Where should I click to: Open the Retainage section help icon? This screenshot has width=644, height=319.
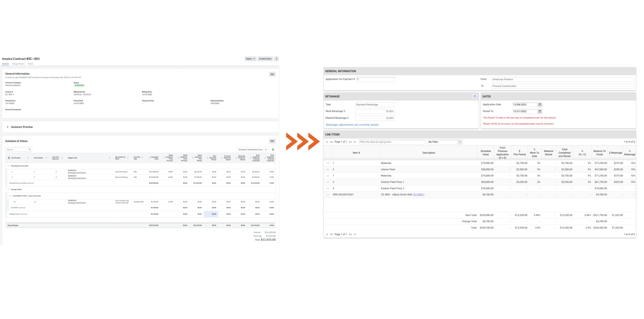[475, 96]
